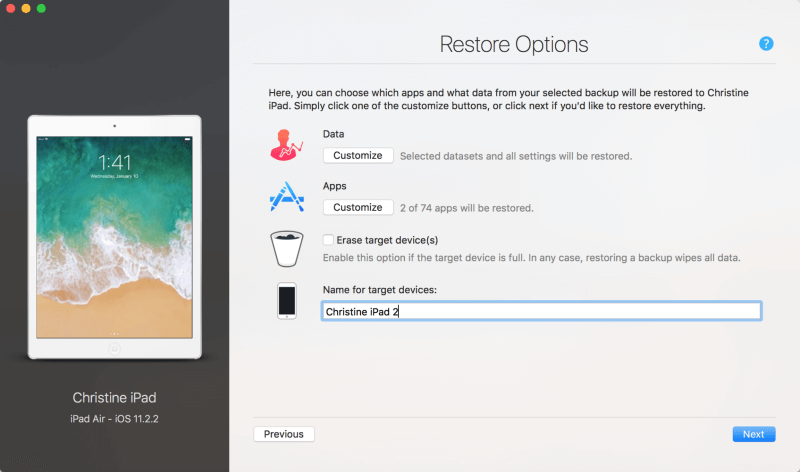Click the blue App Store Apps icon
This screenshot has width=800, height=472.
click(x=286, y=196)
